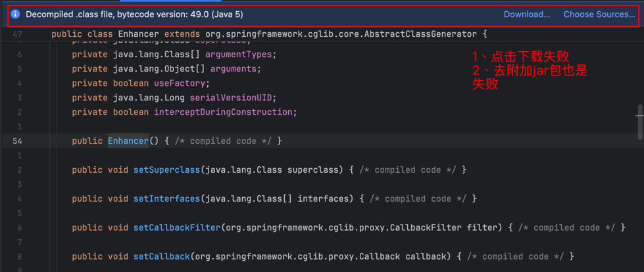
Task: Place the cursor on the Enhancer constructor name
Action: 128,141
